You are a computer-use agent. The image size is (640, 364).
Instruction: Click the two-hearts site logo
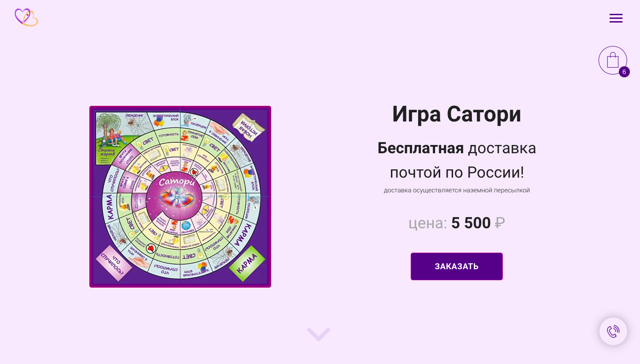coord(26,17)
